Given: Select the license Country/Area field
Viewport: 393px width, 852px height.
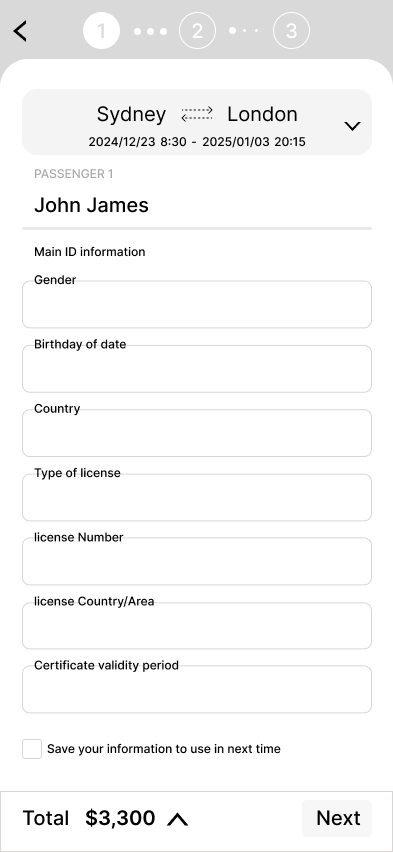Looking at the screenshot, I should (x=197, y=625).
